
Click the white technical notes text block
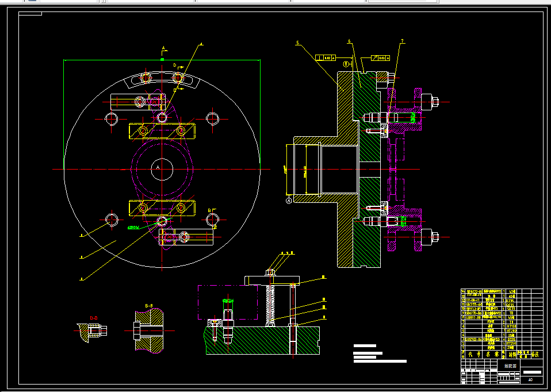(380, 353)
